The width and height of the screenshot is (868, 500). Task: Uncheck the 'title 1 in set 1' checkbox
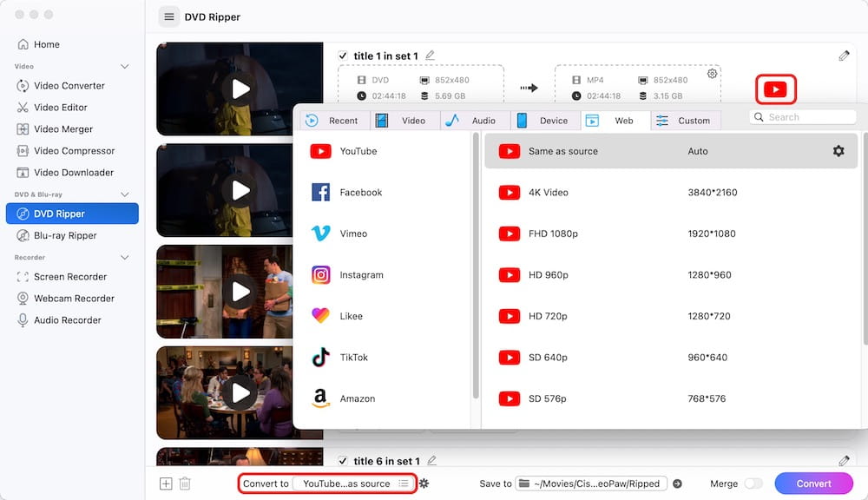point(343,56)
